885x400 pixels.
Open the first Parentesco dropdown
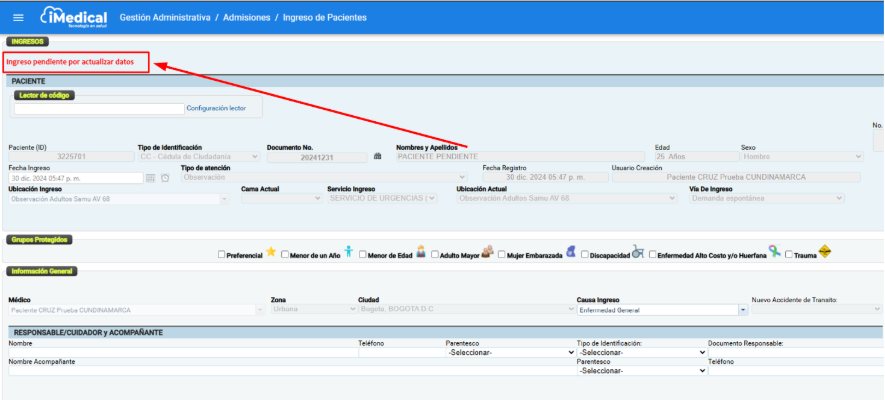point(509,352)
